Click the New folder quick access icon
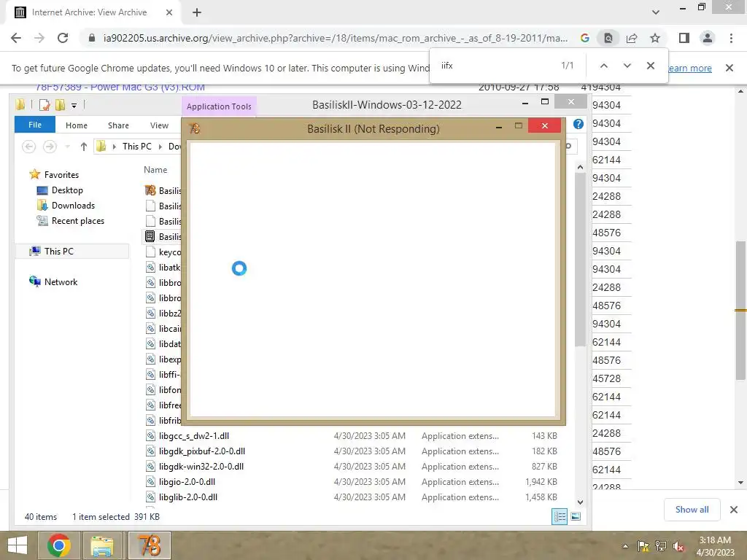 (x=60, y=105)
